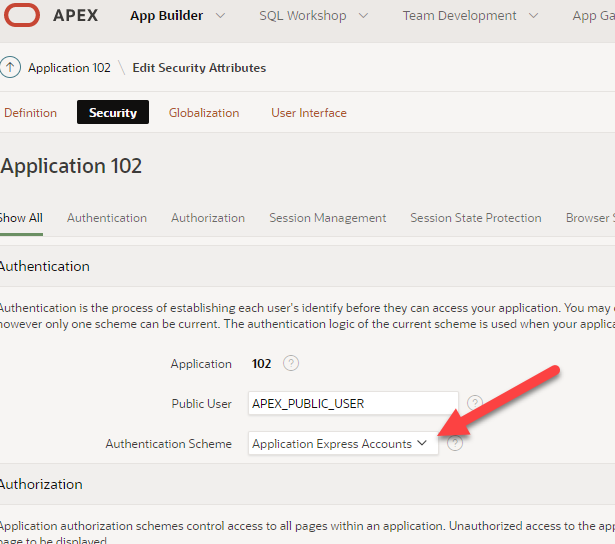This screenshot has width=615, height=544.
Task: Jump to Session State Protection sub-tab
Action: [x=476, y=218]
